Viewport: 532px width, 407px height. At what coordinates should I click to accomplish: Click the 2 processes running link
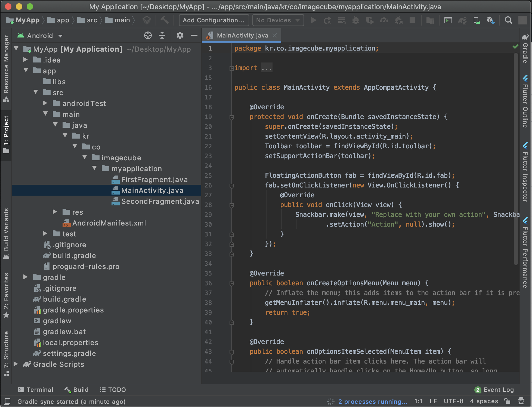(373, 401)
